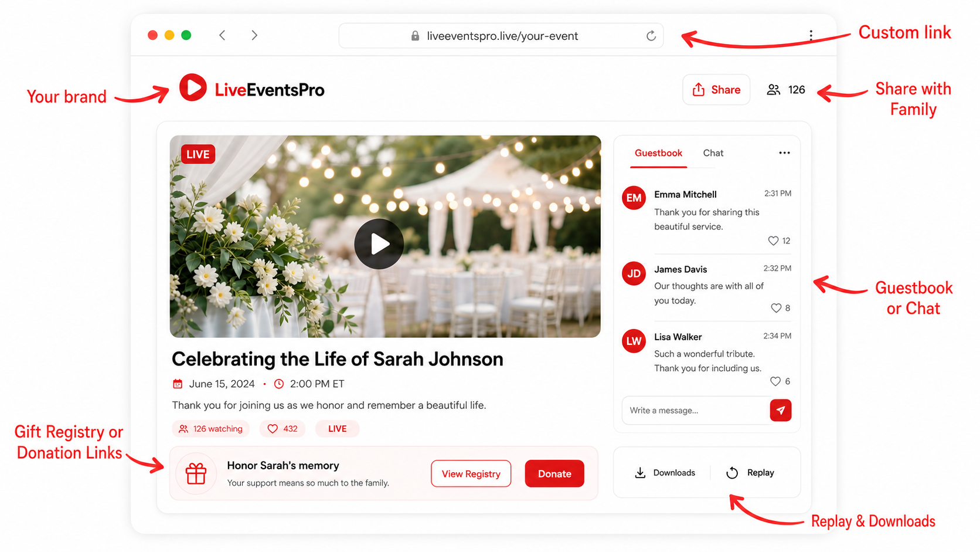Click the red macOS close window dot

point(152,35)
